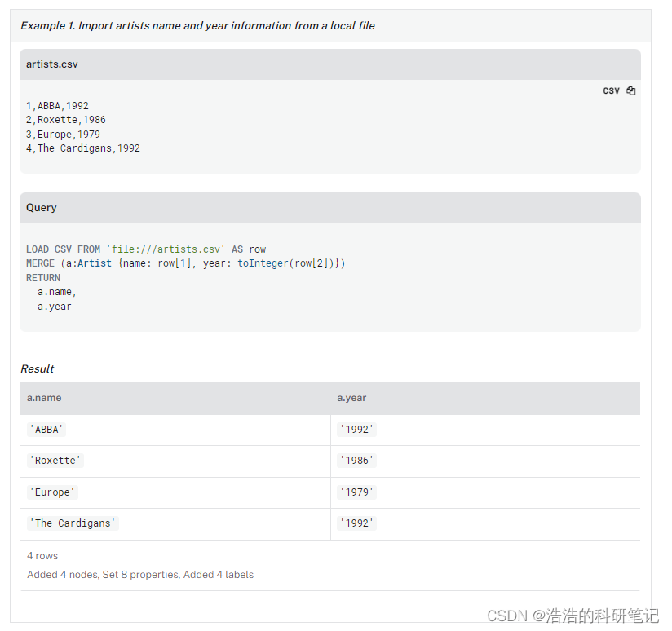Click the Example 1 title text
Viewport: 672px width, 631px height.
(x=197, y=26)
